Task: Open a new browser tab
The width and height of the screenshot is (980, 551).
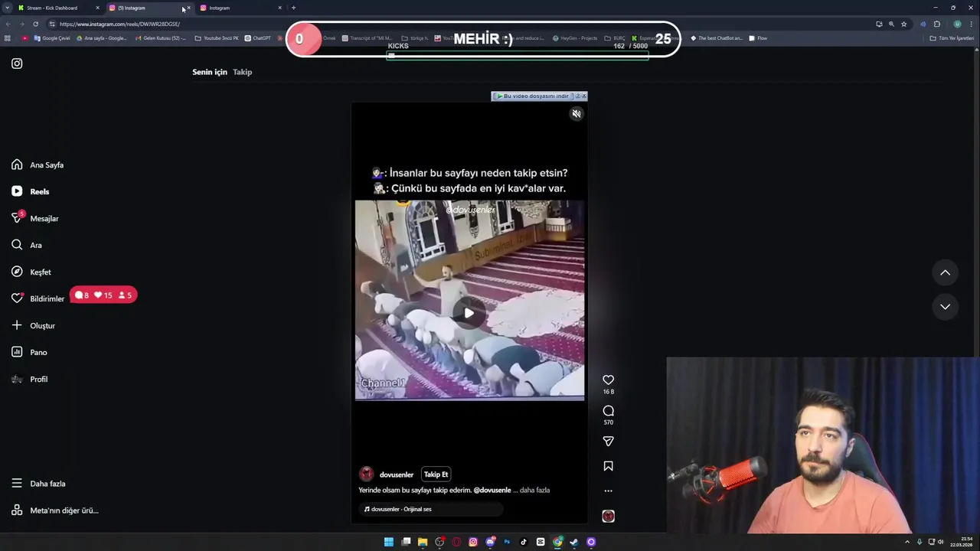Action: (293, 8)
